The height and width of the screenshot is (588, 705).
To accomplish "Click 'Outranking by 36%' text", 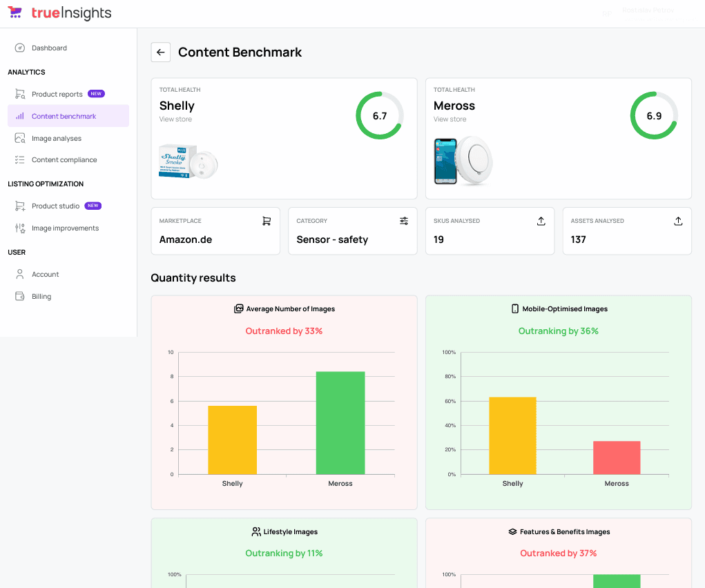I will [559, 331].
